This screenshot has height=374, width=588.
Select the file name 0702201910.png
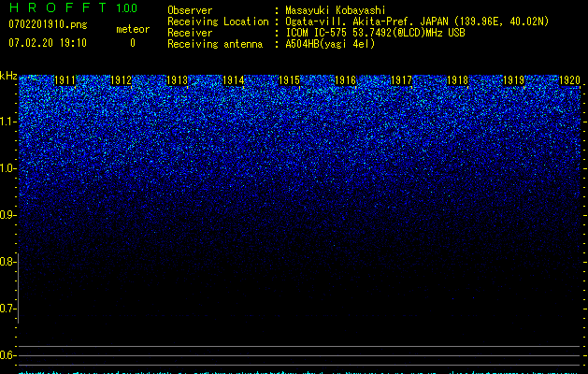tap(48, 24)
